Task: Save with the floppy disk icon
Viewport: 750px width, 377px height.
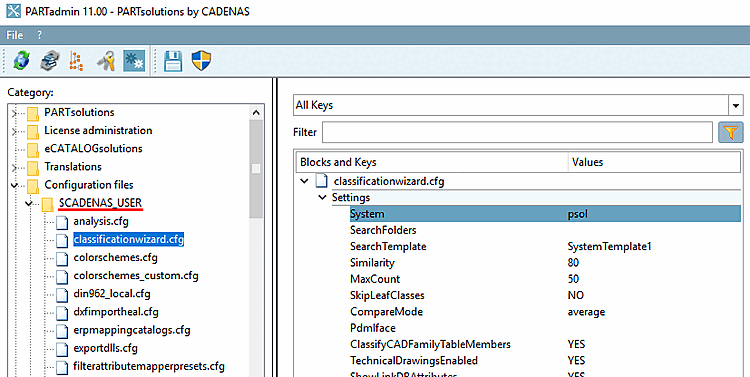Action: [173, 61]
